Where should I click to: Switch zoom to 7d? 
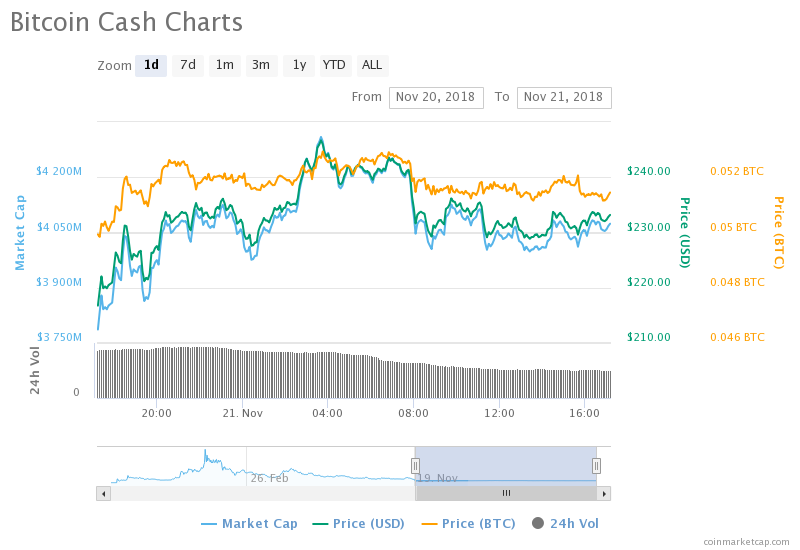coord(188,65)
